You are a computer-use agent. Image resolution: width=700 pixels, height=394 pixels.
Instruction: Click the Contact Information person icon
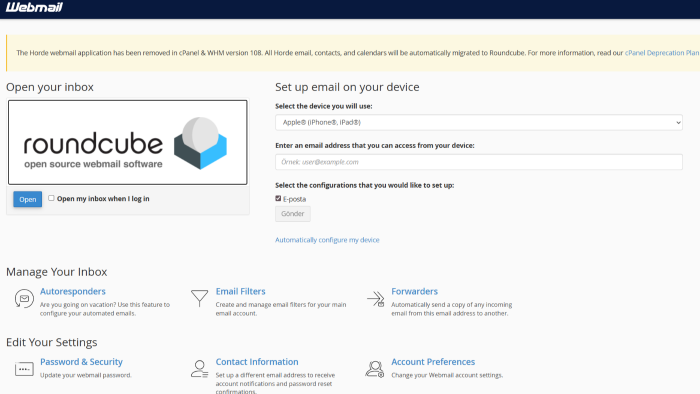coord(199,369)
